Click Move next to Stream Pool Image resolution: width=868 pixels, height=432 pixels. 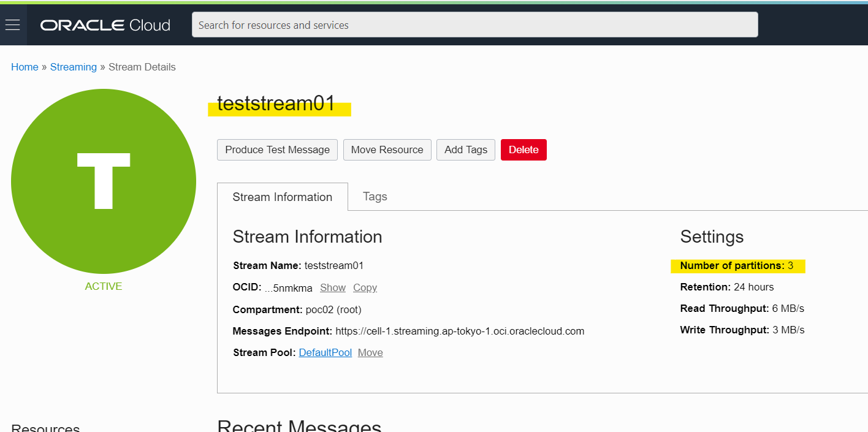click(370, 352)
